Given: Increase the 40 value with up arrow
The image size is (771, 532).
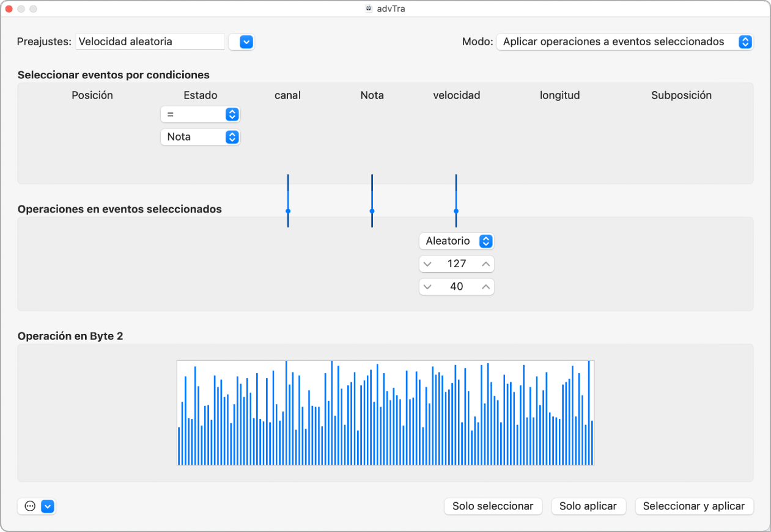Looking at the screenshot, I should 485,287.
